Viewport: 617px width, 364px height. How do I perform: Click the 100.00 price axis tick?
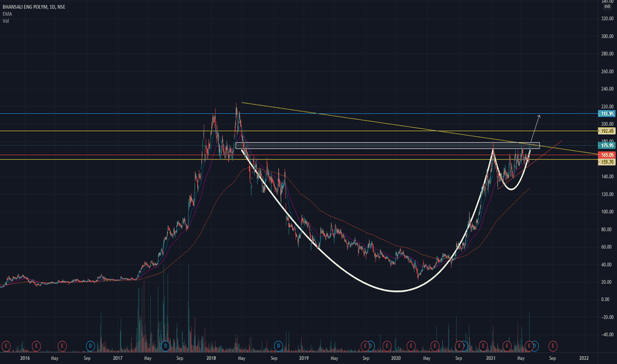[607, 212]
